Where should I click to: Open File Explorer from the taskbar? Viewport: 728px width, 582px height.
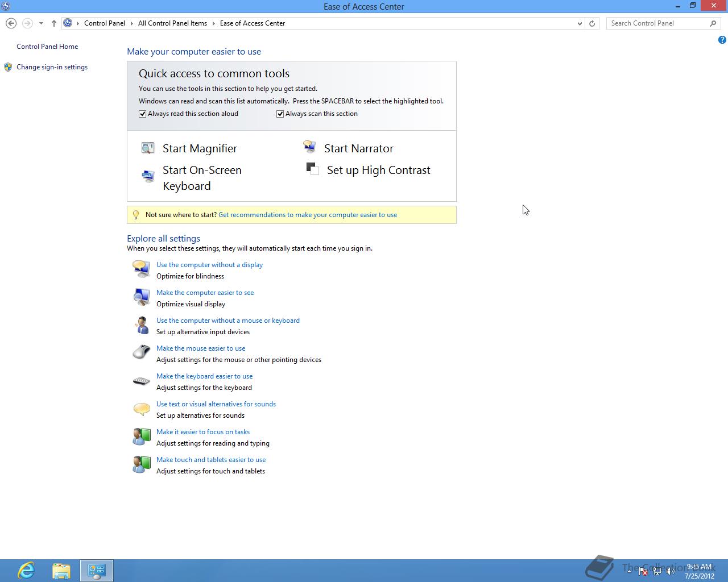point(61,570)
